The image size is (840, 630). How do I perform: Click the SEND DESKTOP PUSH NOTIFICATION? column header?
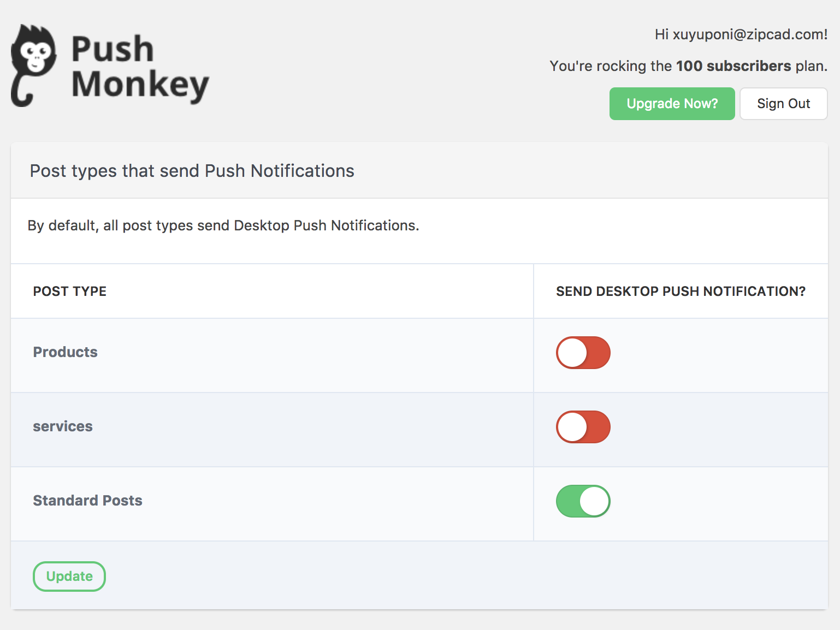click(x=681, y=292)
